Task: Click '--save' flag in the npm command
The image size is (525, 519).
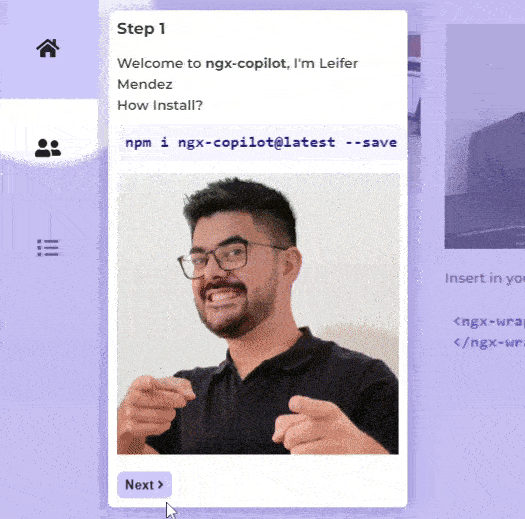Action: coord(371,143)
